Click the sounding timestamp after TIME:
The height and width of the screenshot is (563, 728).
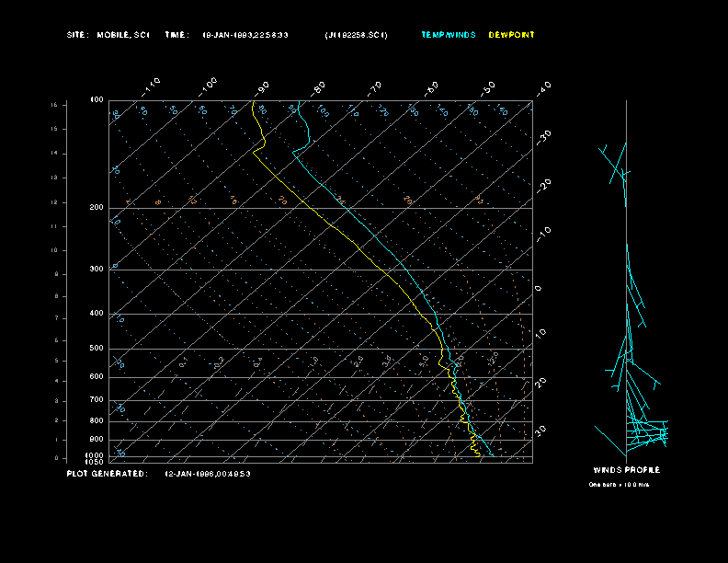point(245,35)
